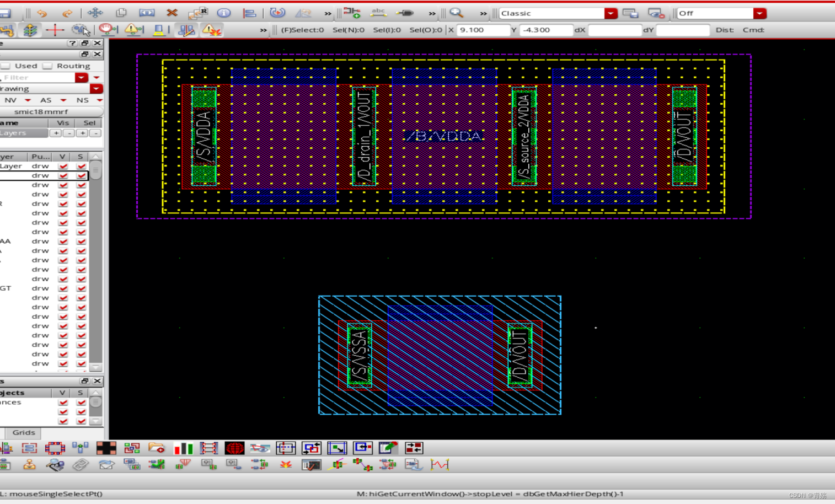Open the NS dropdown arrow
The width and height of the screenshot is (835, 504).
tap(100, 100)
